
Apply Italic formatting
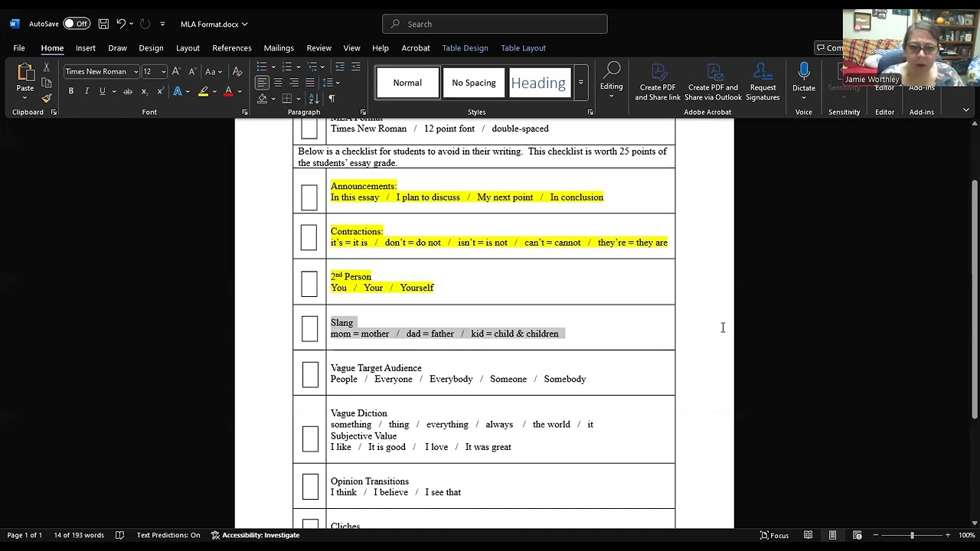tap(87, 91)
